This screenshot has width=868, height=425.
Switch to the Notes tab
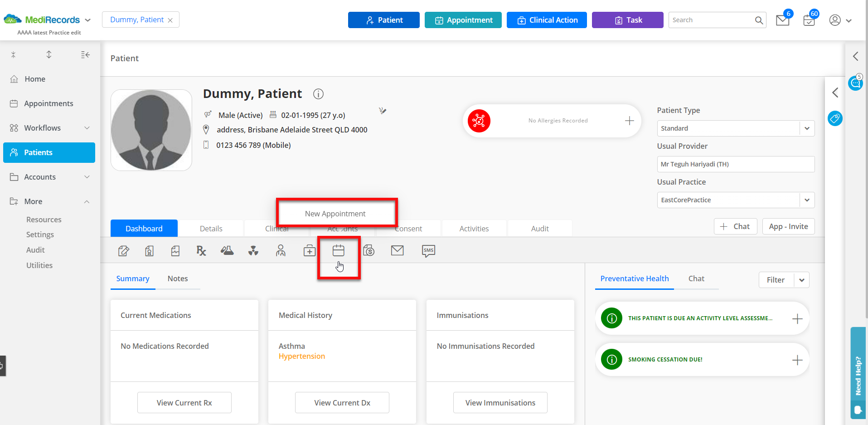(177, 278)
